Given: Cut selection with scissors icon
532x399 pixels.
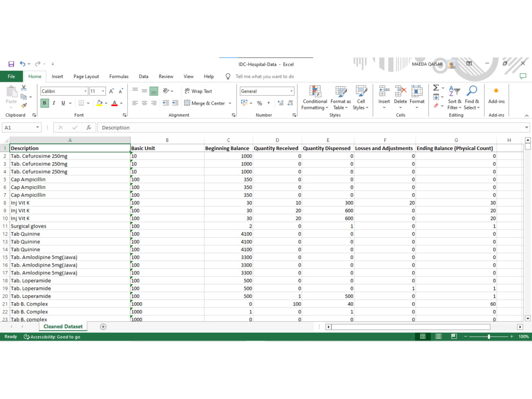Looking at the screenshot, I should tap(24, 88).
